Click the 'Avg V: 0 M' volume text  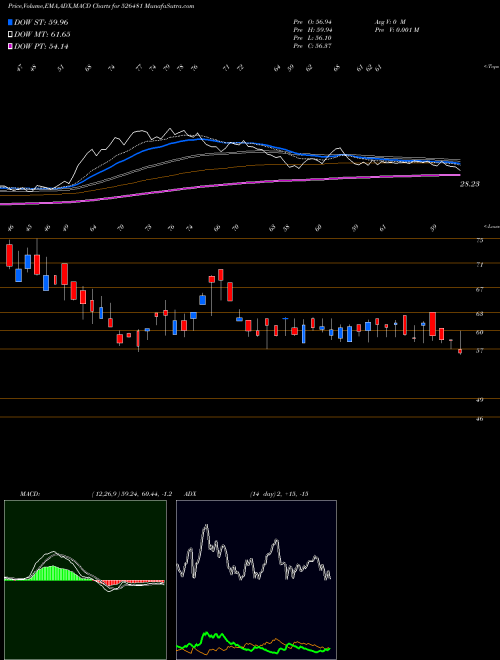(x=389, y=22)
